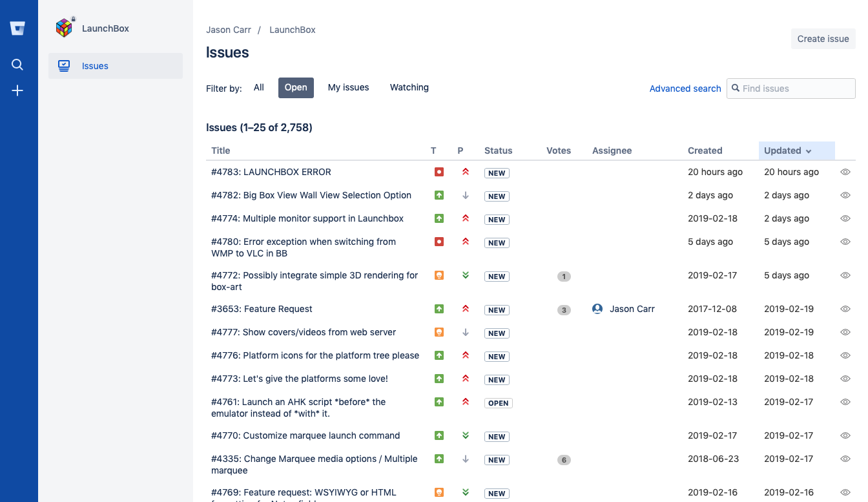
Task: Click the Issues monitor icon in sidebar
Action: [x=64, y=66]
